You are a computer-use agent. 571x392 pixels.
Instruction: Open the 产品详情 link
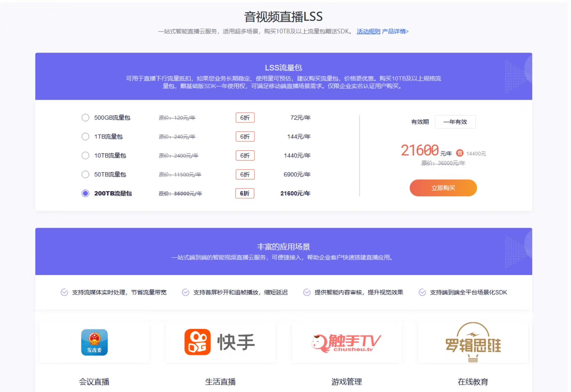(x=395, y=32)
